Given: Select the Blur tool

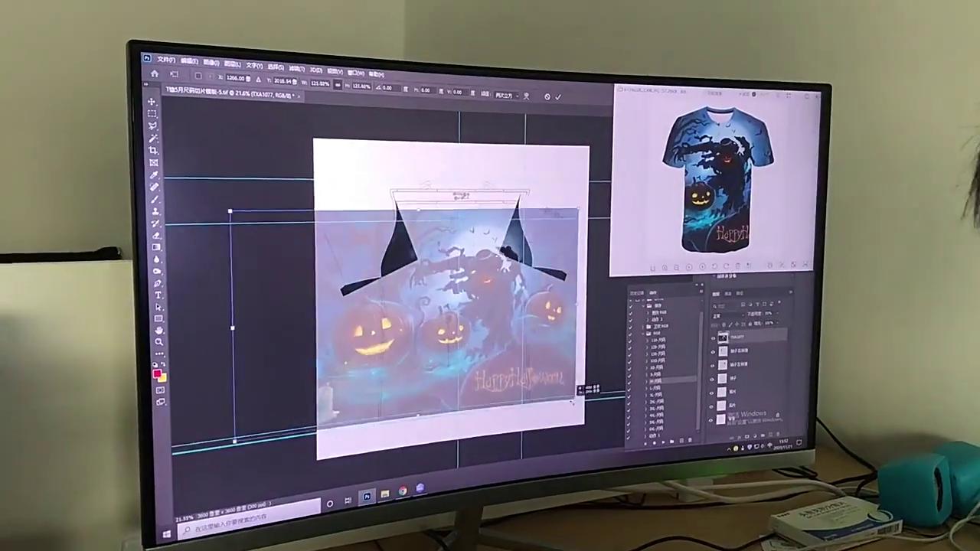Looking at the screenshot, I should pyautogui.click(x=157, y=259).
